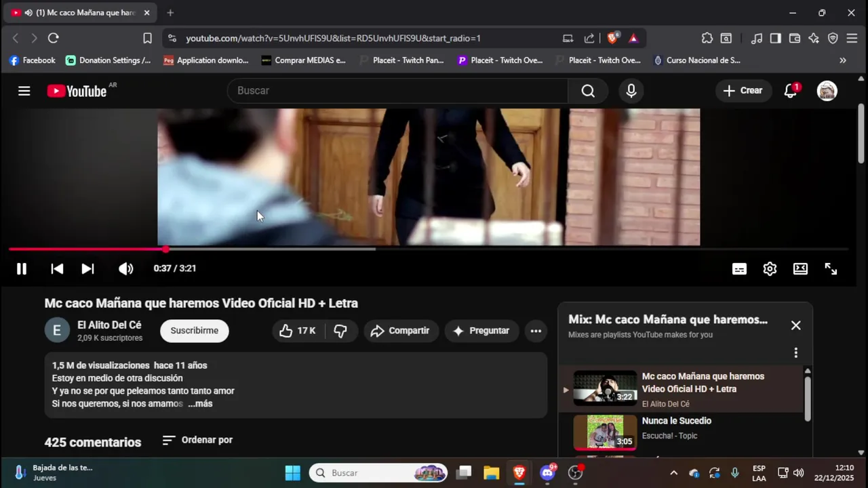868x488 pixels.
Task: Seek on the red video progress bar
Action: pyautogui.click(x=429, y=249)
